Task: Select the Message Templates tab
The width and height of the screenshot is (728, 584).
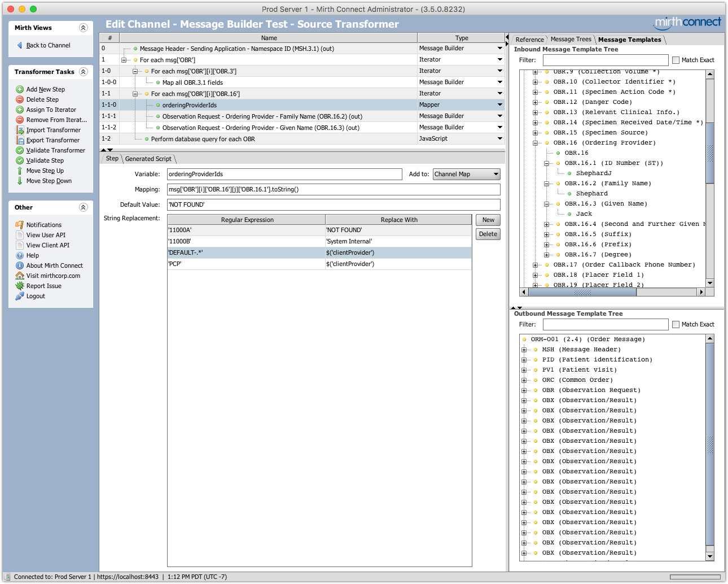Action: point(629,40)
